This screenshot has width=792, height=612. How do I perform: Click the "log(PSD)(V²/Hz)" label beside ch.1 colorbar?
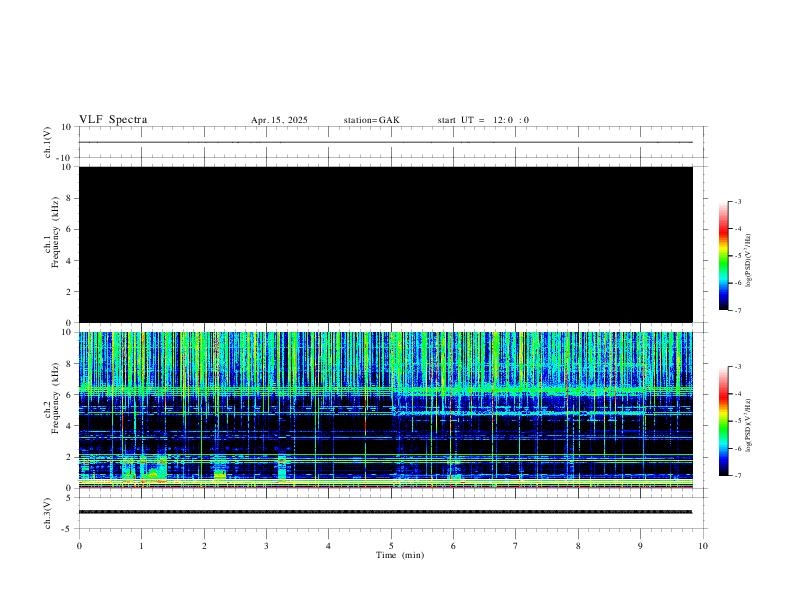click(748, 261)
